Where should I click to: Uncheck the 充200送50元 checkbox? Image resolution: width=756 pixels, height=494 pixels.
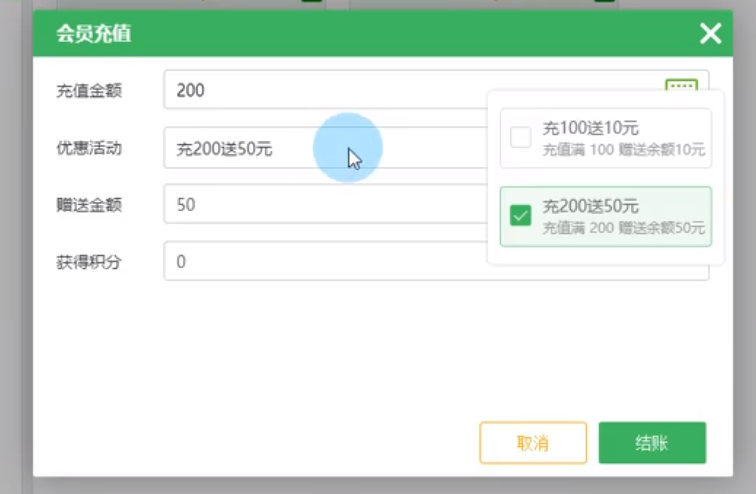point(520,215)
